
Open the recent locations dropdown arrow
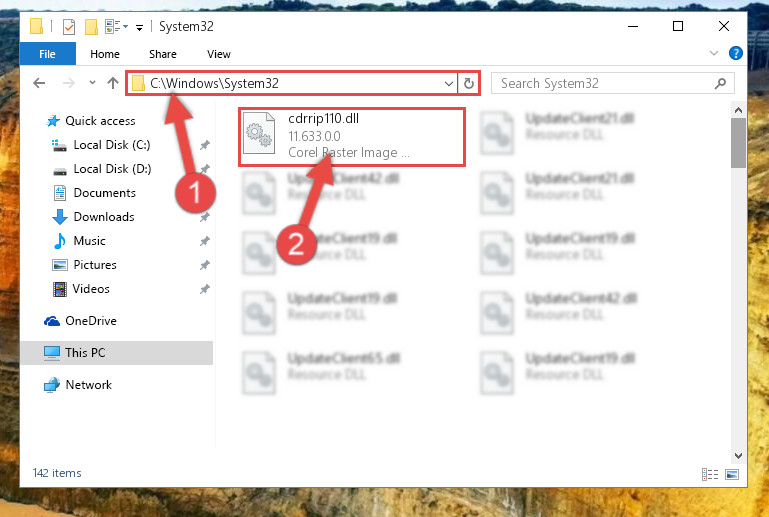click(92, 83)
